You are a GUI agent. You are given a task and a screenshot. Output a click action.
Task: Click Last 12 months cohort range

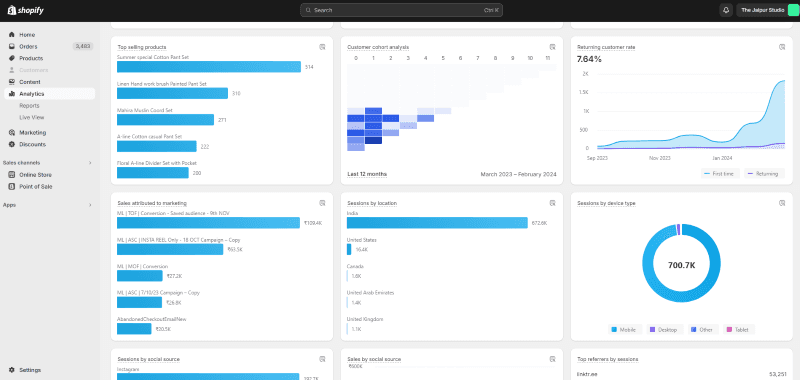tap(367, 174)
